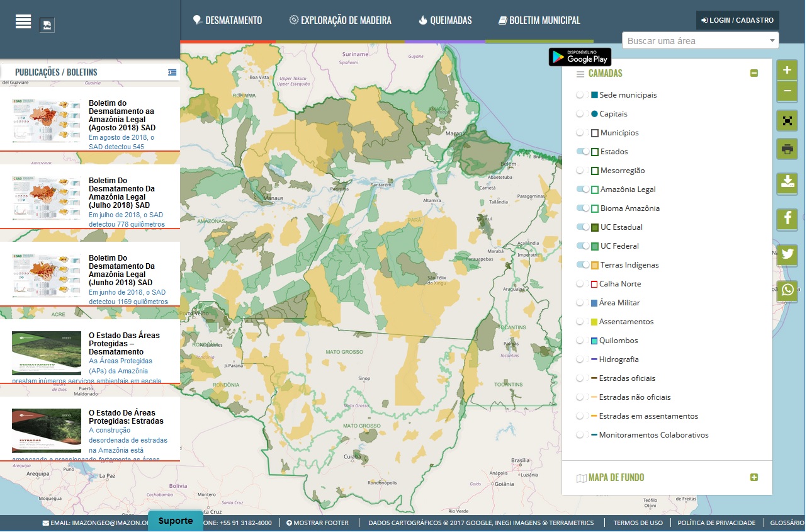Open the Buscar uma área dropdown
Image resolution: width=807 pixels, height=532 pixels.
point(700,41)
